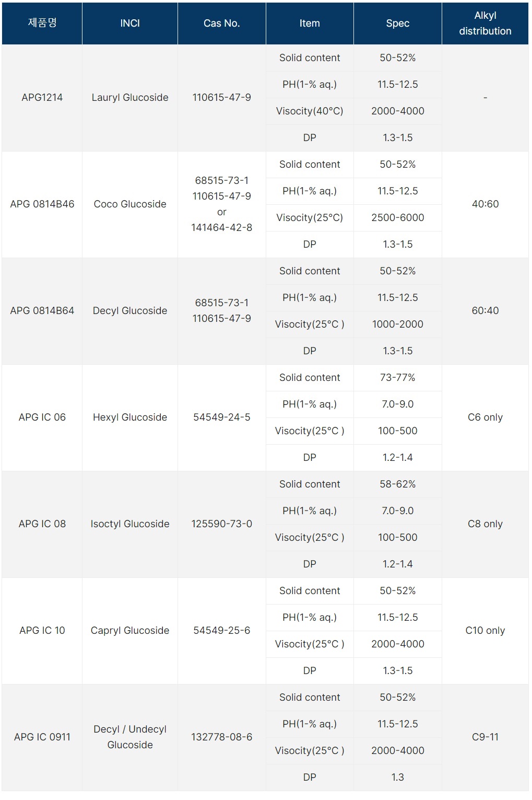This screenshot has width=532, height=800.
Task: Click the Decyl Glucoside cell
Action: coord(130,311)
